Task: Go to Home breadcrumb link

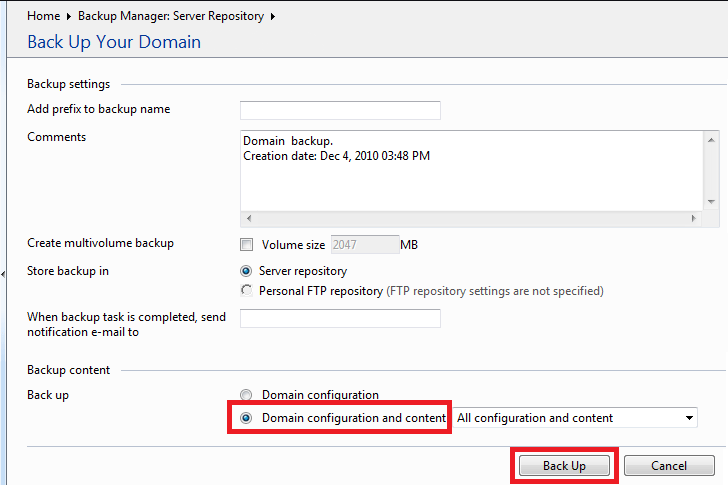Action: tap(43, 16)
